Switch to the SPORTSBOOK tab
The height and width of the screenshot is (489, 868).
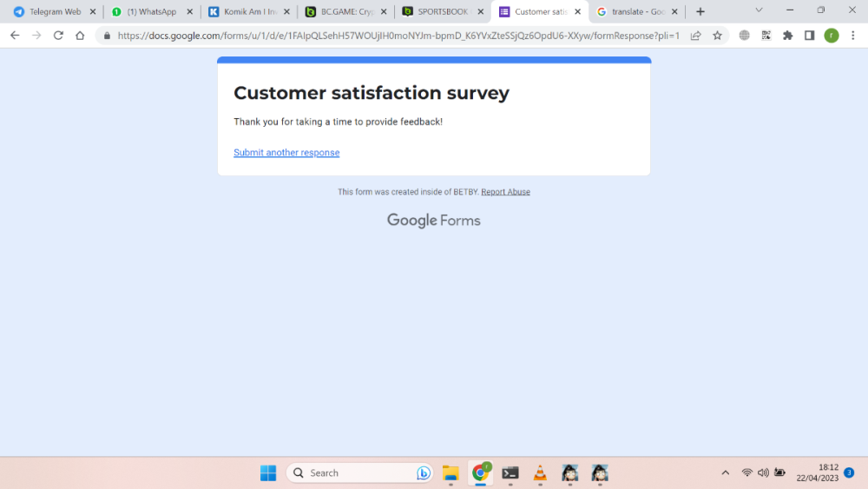[438, 12]
